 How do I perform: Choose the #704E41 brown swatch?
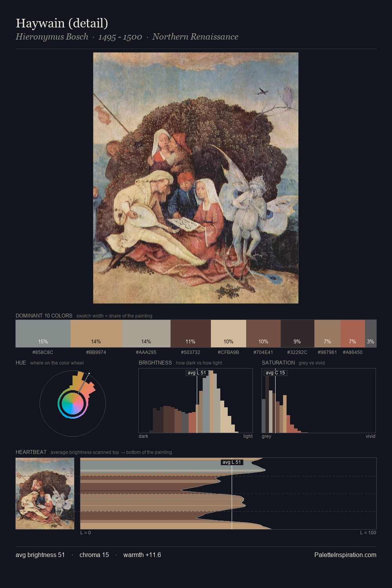(263, 334)
